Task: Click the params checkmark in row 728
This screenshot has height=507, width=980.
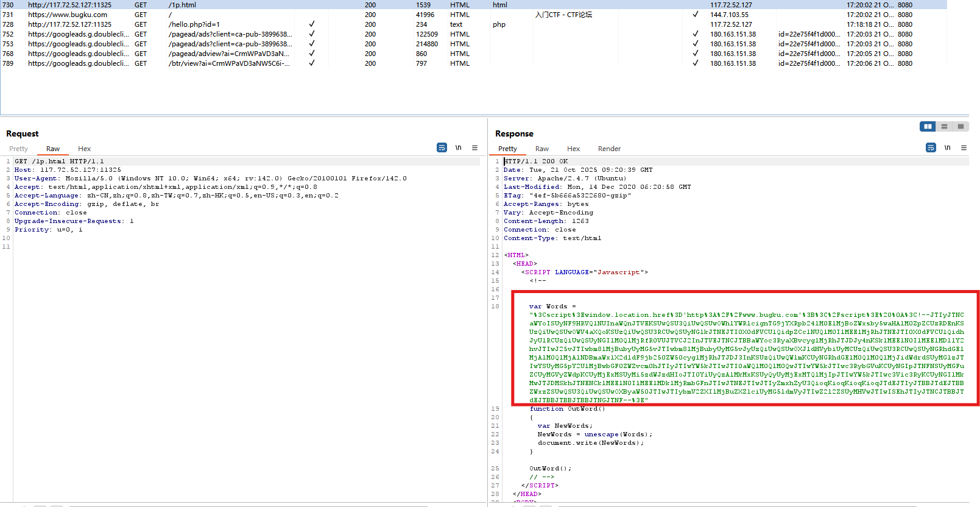Action: point(312,24)
